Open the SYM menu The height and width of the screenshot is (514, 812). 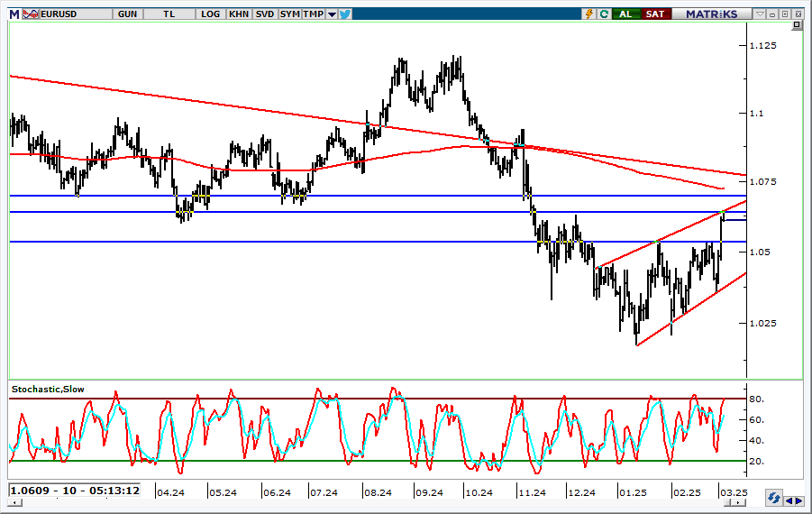click(x=289, y=14)
